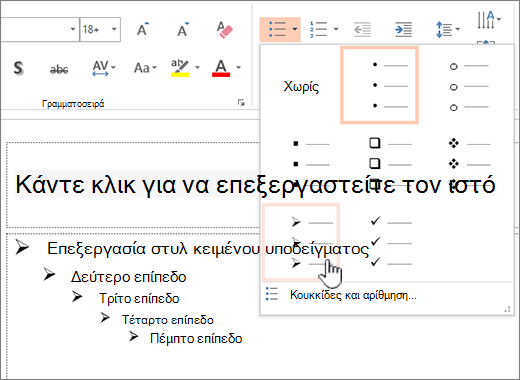This screenshot has width=520, height=380.
Task: Click the Line Spacing icon
Action: pyautogui.click(x=444, y=29)
